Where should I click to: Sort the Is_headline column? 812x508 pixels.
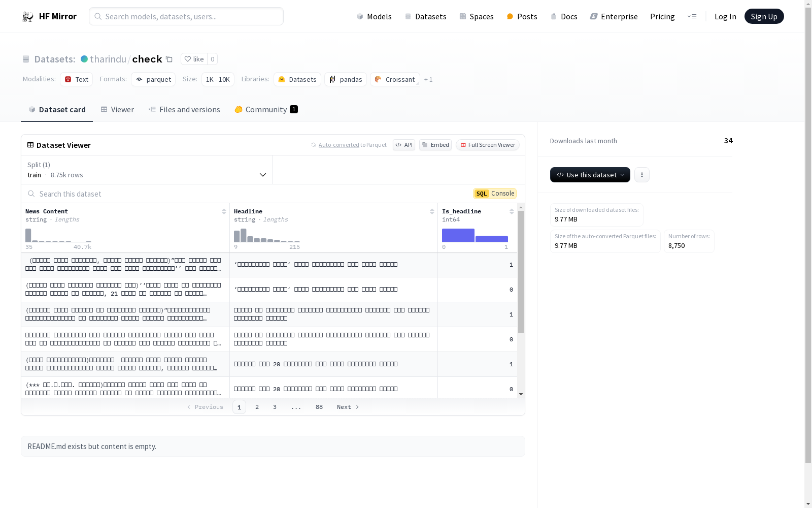click(x=512, y=211)
